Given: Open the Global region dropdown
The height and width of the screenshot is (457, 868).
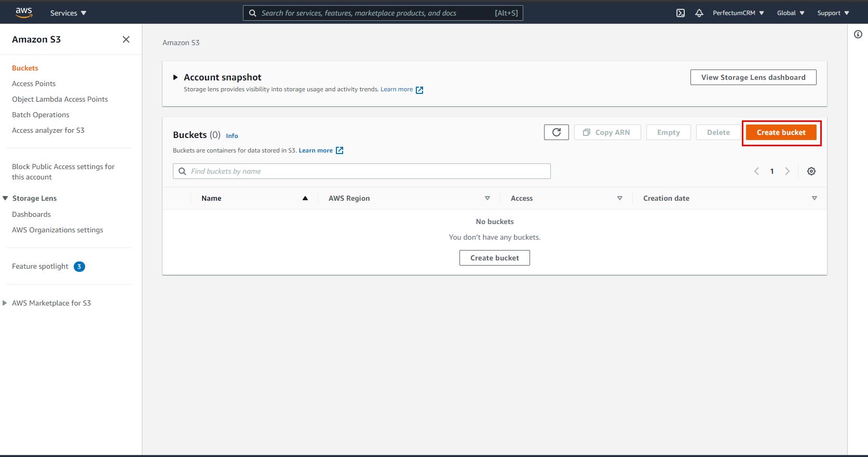Looking at the screenshot, I should pos(791,13).
